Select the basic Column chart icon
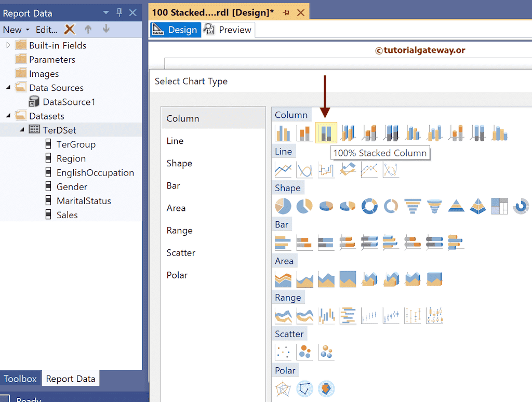The image size is (532, 402). click(283, 132)
